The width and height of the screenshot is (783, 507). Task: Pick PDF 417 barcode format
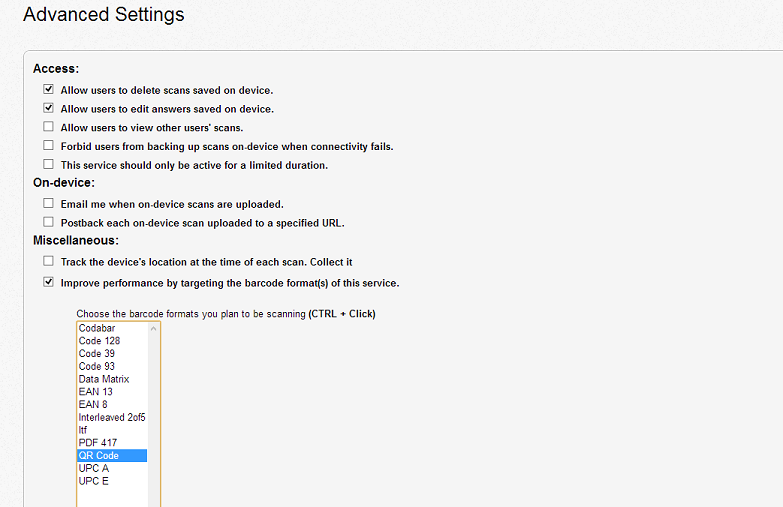tap(98, 443)
